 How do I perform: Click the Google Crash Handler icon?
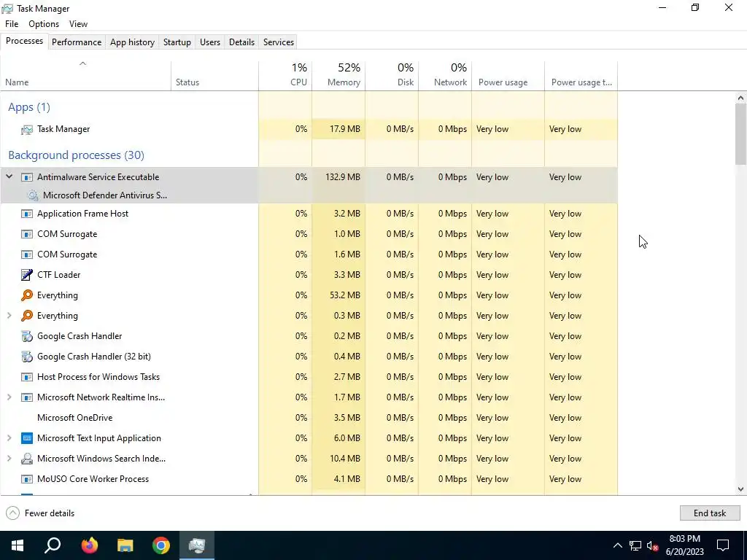pyautogui.click(x=27, y=336)
